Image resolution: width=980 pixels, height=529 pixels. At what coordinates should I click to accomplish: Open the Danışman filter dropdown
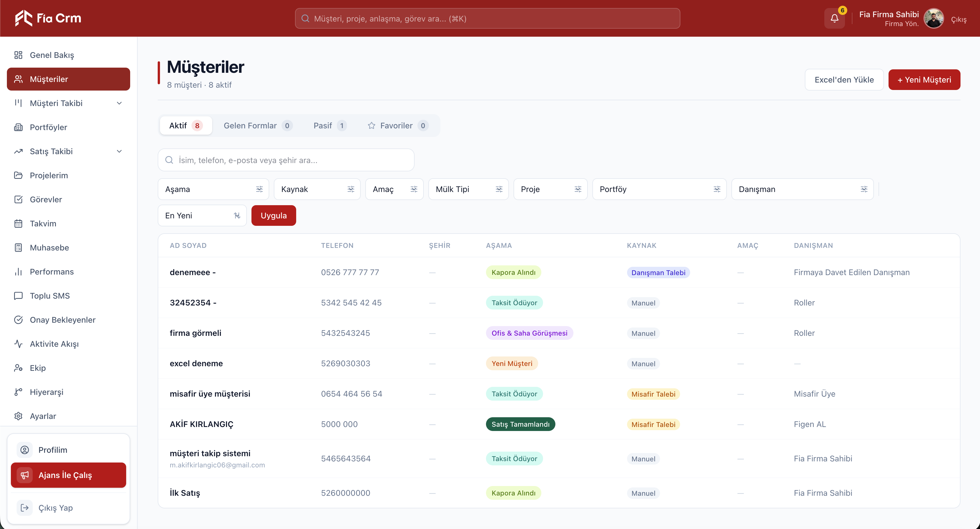coord(802,189)
